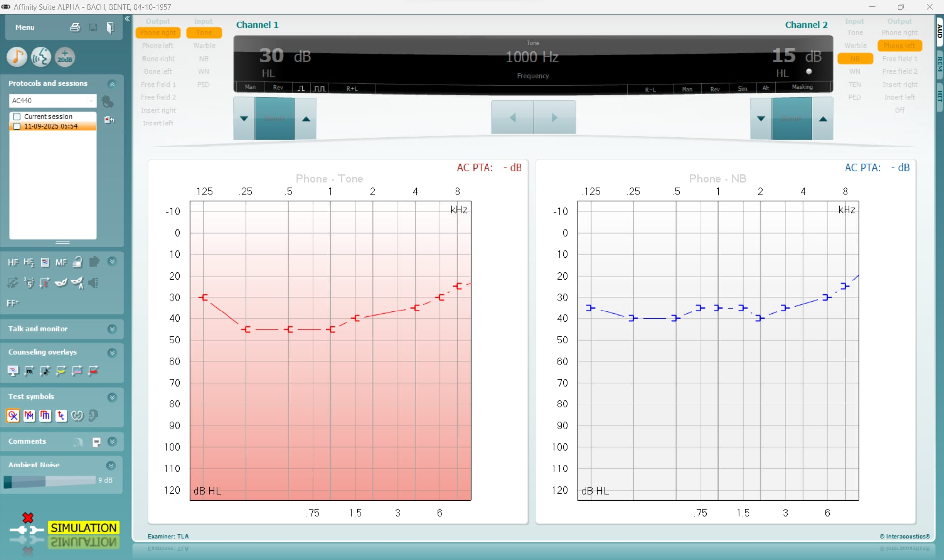Switch to speech audiometry icon
Viewport: 944px width, 560px height.
point(41,57)
